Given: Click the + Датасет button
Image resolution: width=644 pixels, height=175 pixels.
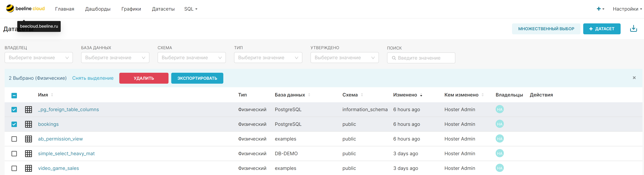Looking at the screenshot, I should [x=602, y=29].
